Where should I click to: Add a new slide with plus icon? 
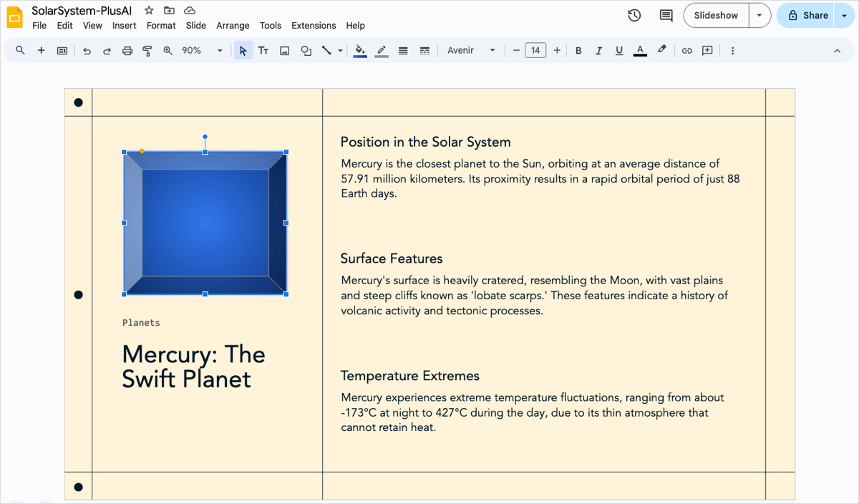(x=42, y=51)
